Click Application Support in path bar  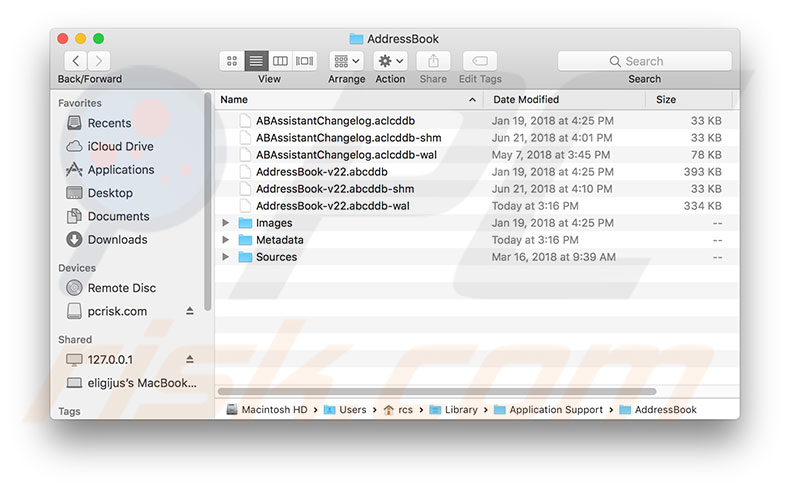click(549, 409)
